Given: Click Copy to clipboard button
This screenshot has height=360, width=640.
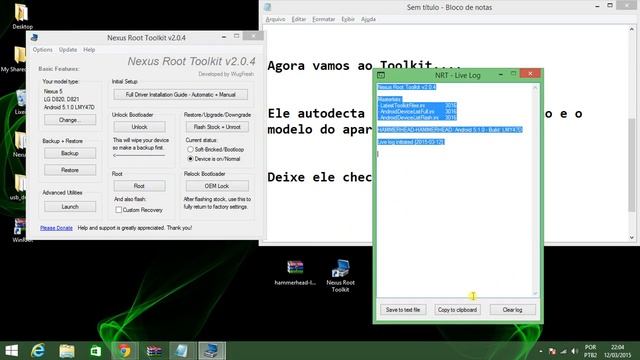Looking at the screenshot, I should [x=457, y=310].
